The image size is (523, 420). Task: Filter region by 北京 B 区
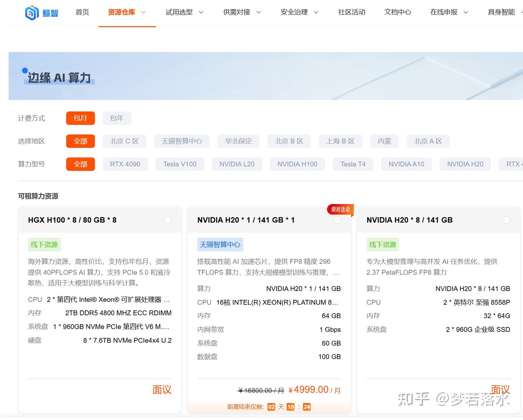point(289,141)
